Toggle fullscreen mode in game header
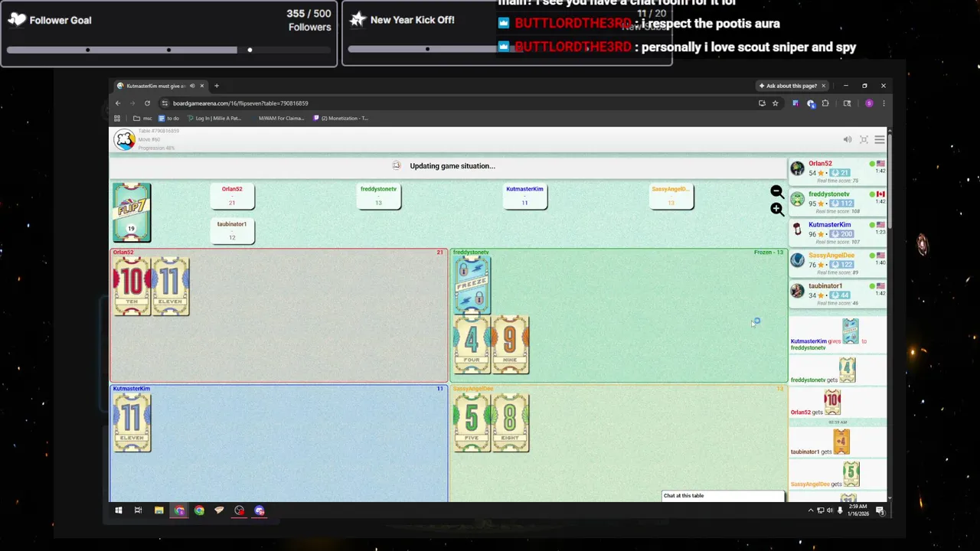The image size is (980, 551). (864, 139)
